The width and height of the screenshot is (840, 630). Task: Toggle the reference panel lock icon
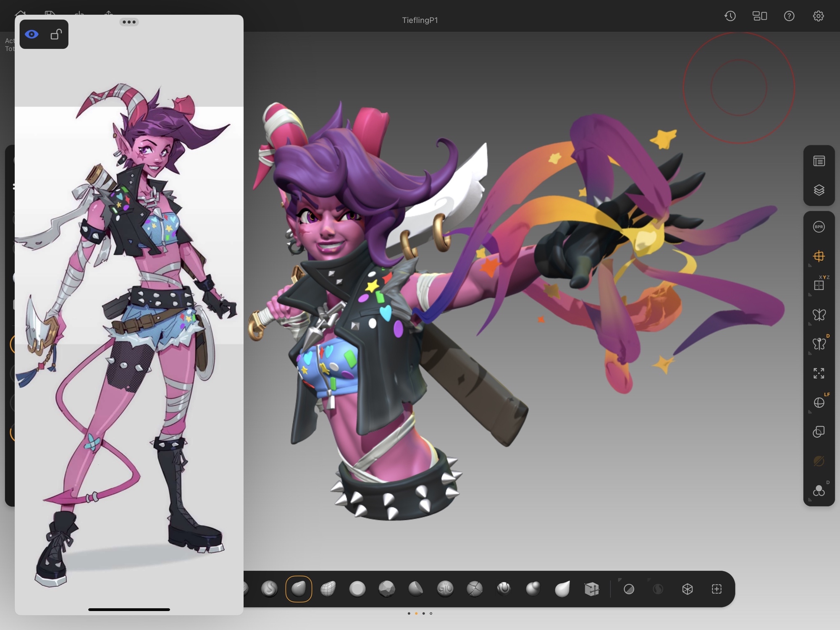56,34
